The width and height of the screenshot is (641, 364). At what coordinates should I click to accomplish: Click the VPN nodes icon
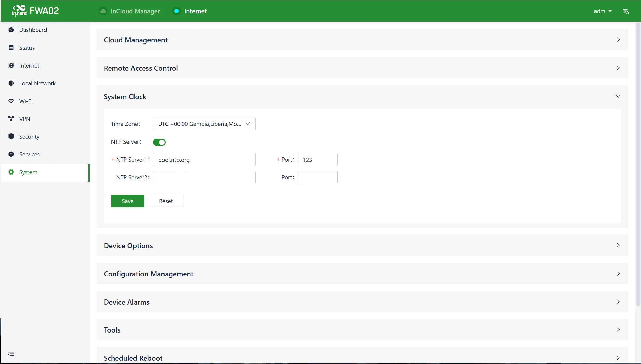point(11,119)
